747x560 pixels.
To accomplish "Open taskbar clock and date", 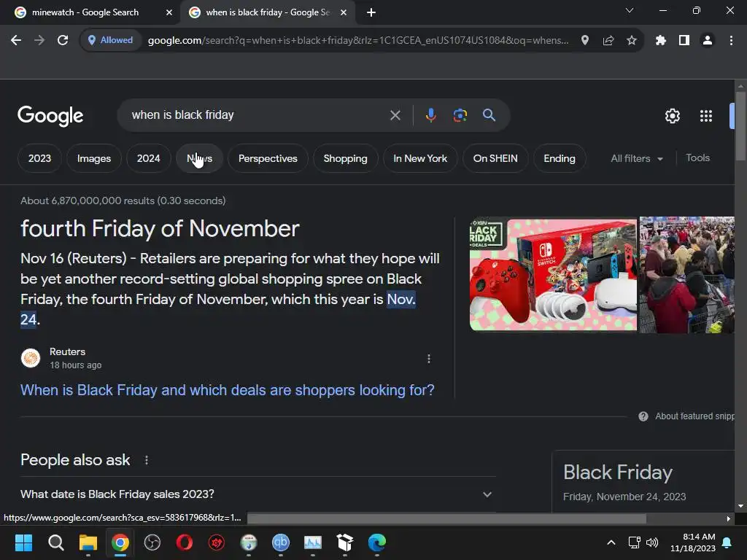I will (x=693, y=542).
